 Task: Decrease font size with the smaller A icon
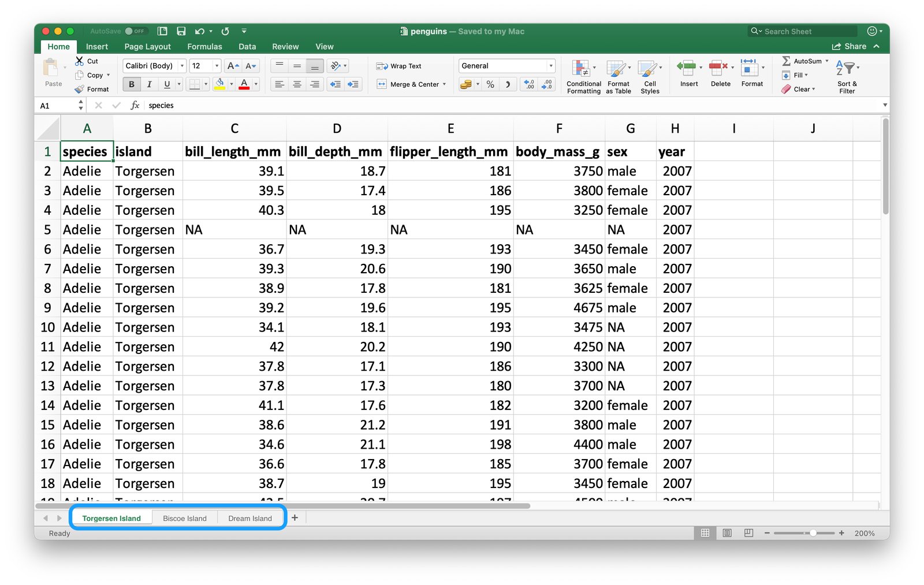251,66
